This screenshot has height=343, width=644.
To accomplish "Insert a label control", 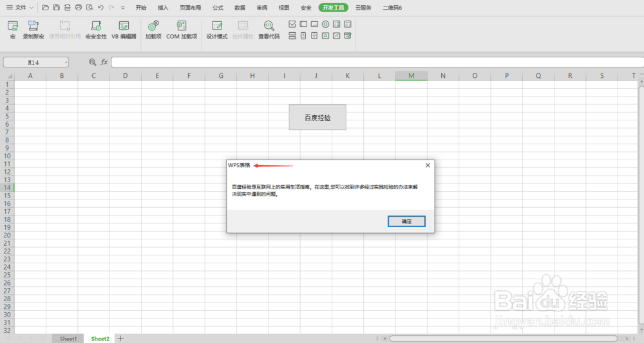I will click(x=325, y=35).
